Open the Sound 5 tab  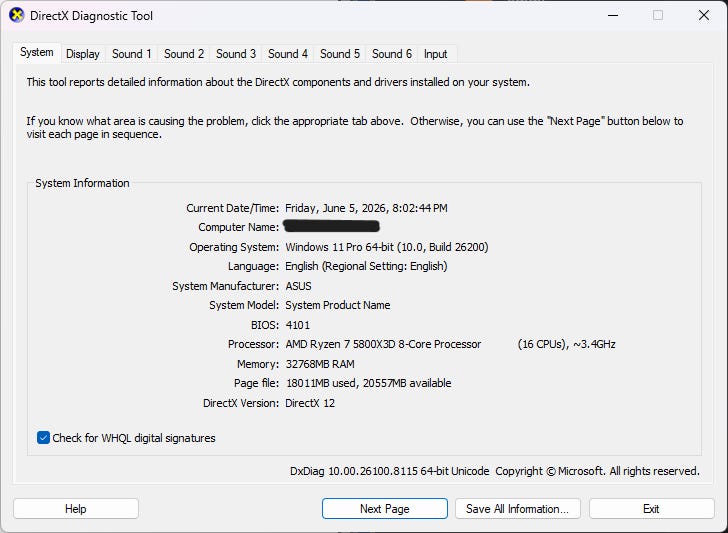340,54
